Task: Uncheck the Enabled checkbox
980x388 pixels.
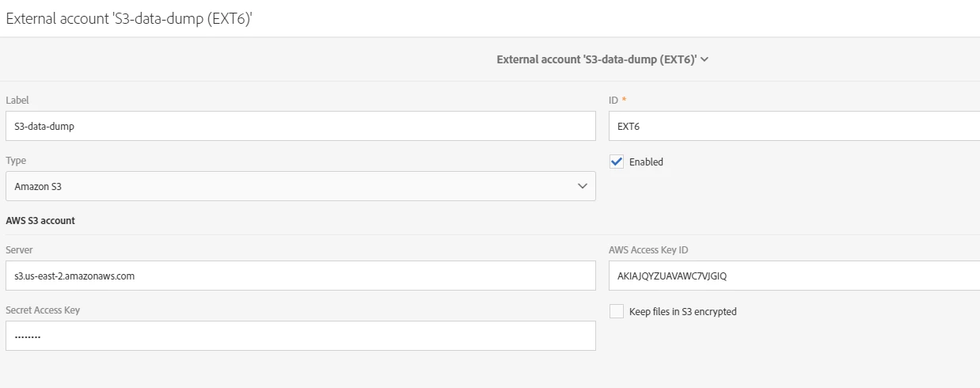Action: point(617,162)
